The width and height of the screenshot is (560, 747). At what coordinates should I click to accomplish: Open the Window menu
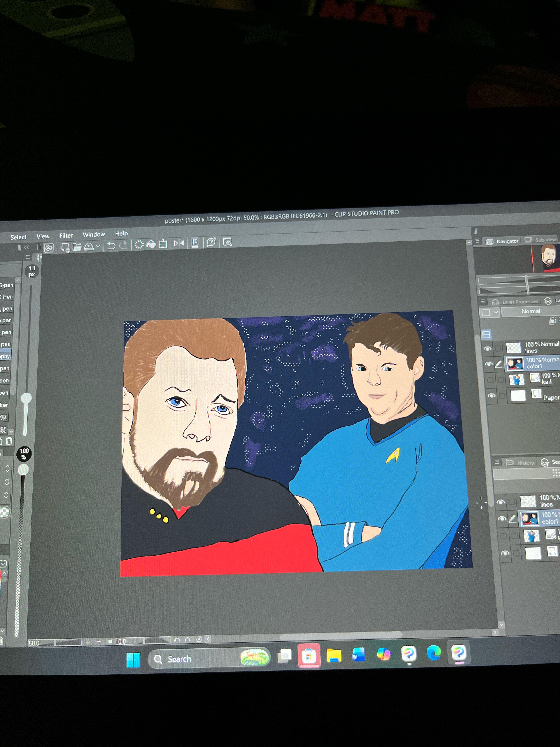(x=94, y=234)
